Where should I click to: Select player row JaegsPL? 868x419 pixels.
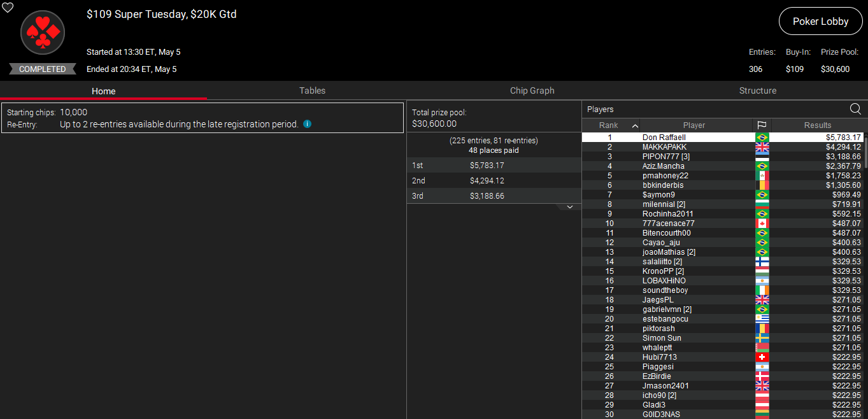coord(723,300)
